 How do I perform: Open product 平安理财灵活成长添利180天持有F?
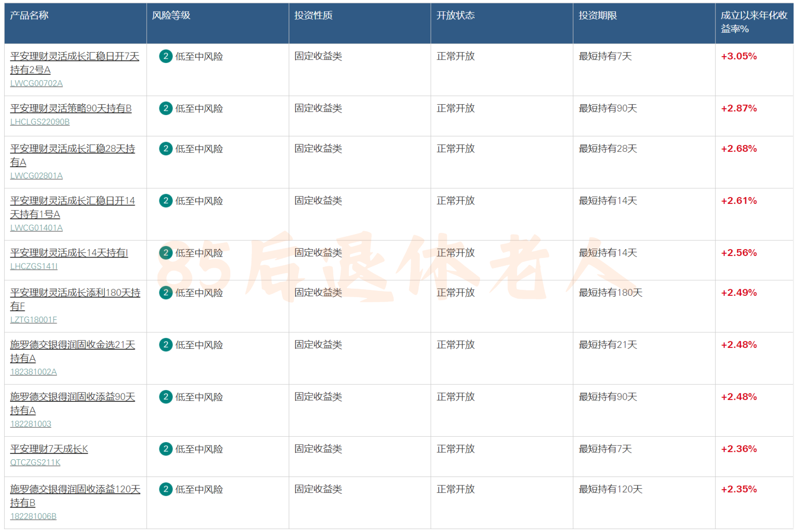(75, 300)
